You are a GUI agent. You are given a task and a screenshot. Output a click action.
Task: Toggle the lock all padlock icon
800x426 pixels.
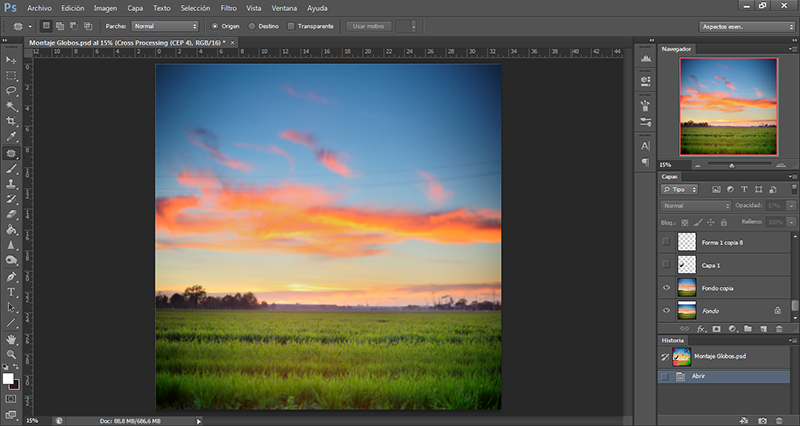coord(723,223)
